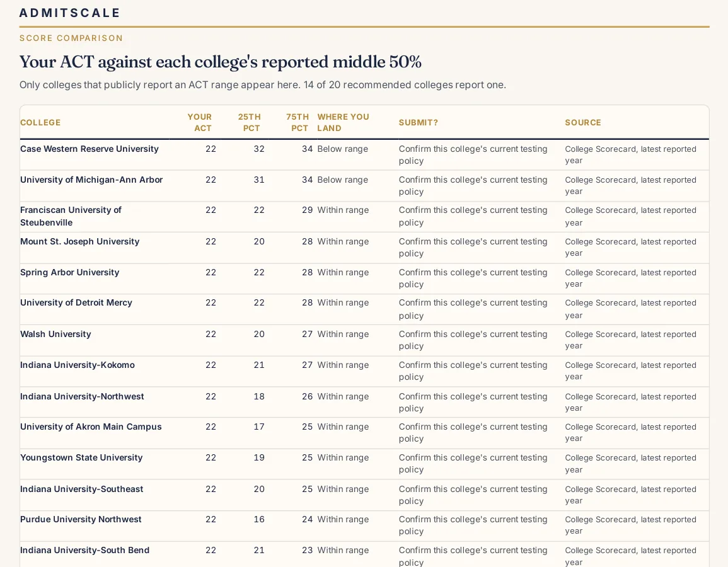Click the ACT middle 50% page heading
The image size is (728, 567).
click(221, 62)
